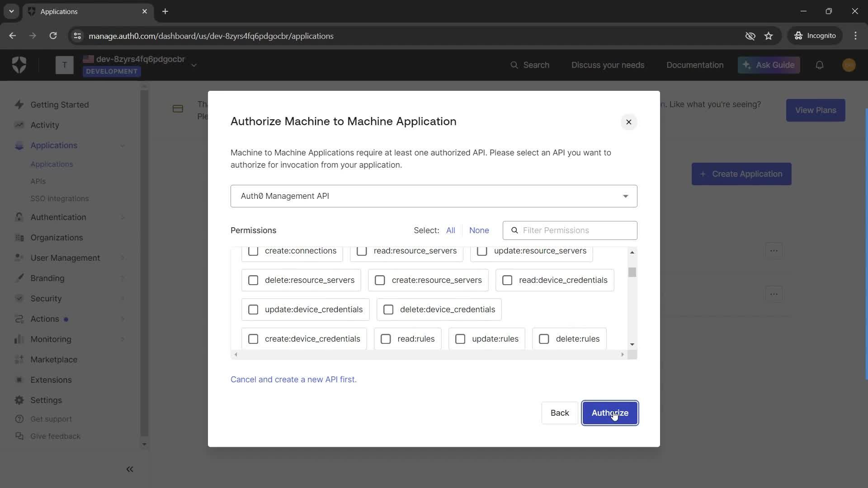Viewport: 868px width, 488px height.
Task: Select Applications sub-item in sidebar
Action: [52, 164]
